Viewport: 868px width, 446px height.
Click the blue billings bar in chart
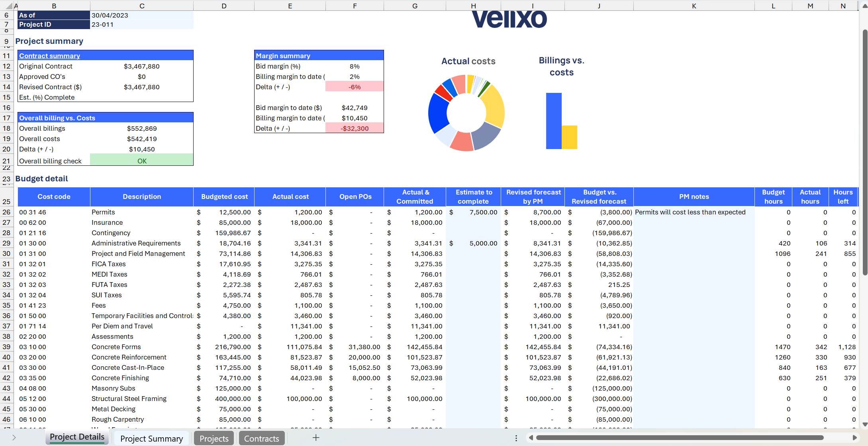554,121
